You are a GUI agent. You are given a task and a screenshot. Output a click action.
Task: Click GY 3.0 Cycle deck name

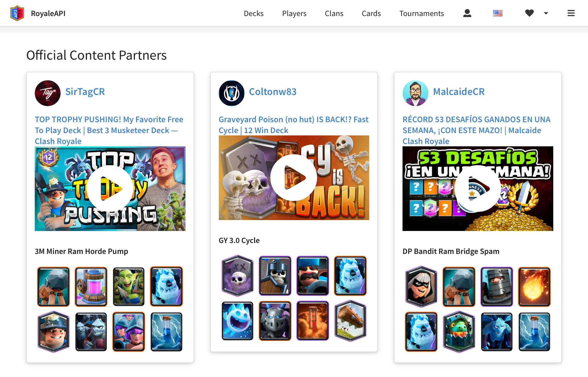point(239,240)
